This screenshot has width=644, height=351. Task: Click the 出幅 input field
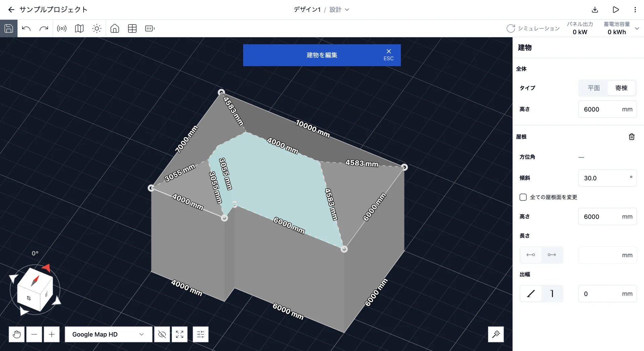pyautogui.click(x=607, y=294)
